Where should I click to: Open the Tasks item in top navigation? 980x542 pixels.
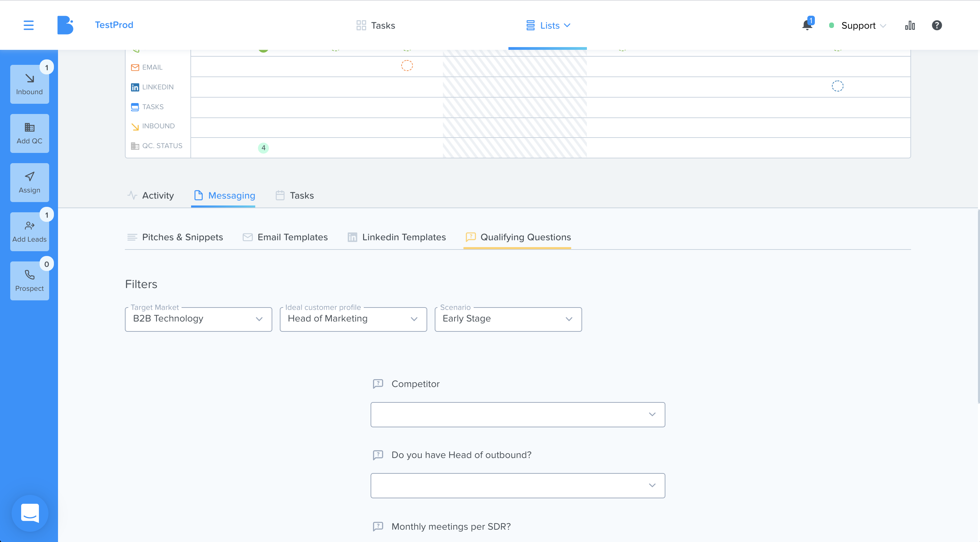(x=375, y=25)
